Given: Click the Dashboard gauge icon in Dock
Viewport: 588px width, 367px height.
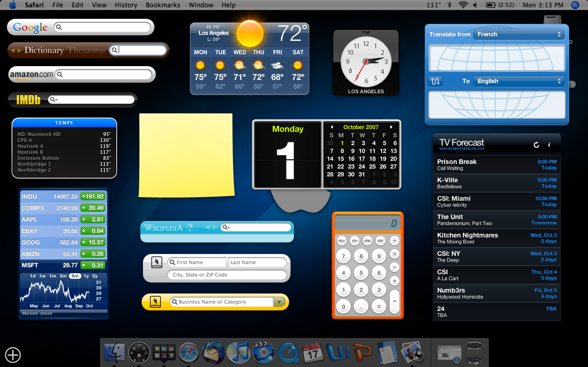Looking at the screenshot, I should tap(139, 352).
